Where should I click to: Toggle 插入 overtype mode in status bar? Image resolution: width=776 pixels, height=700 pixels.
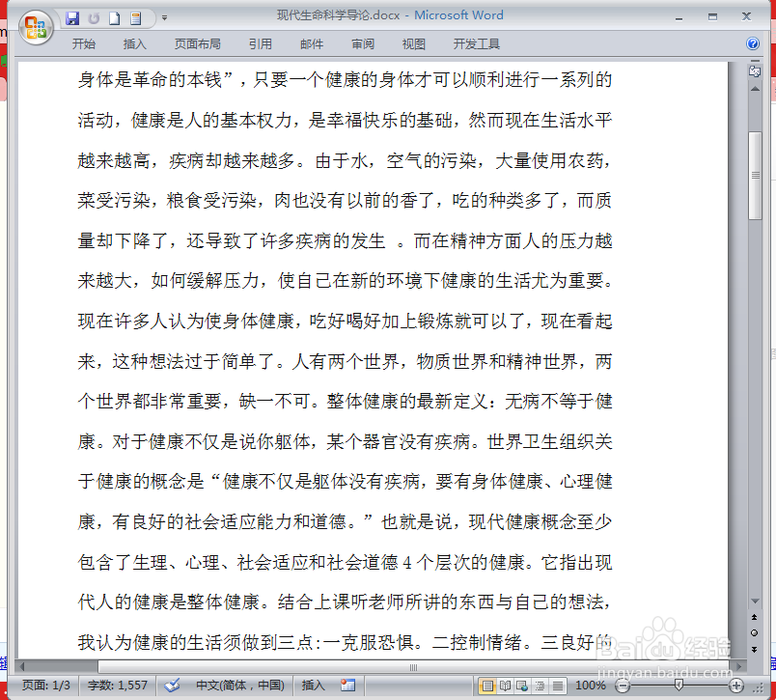(314, 686)
